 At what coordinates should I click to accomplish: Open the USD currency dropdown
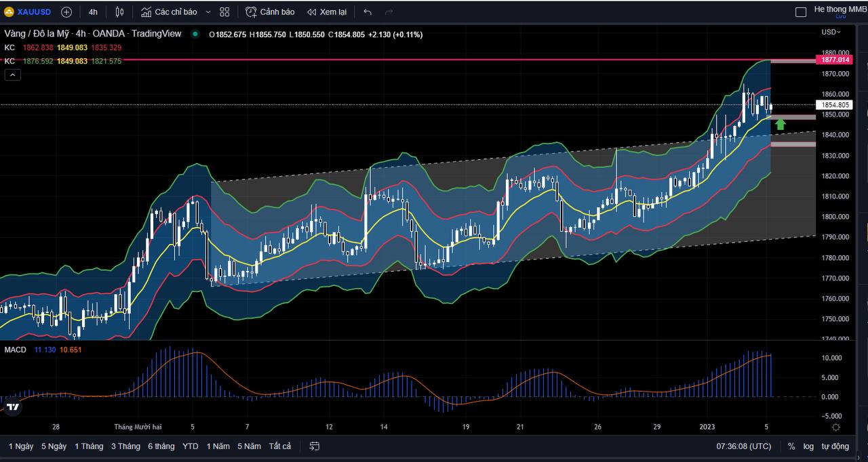point(831,32)
